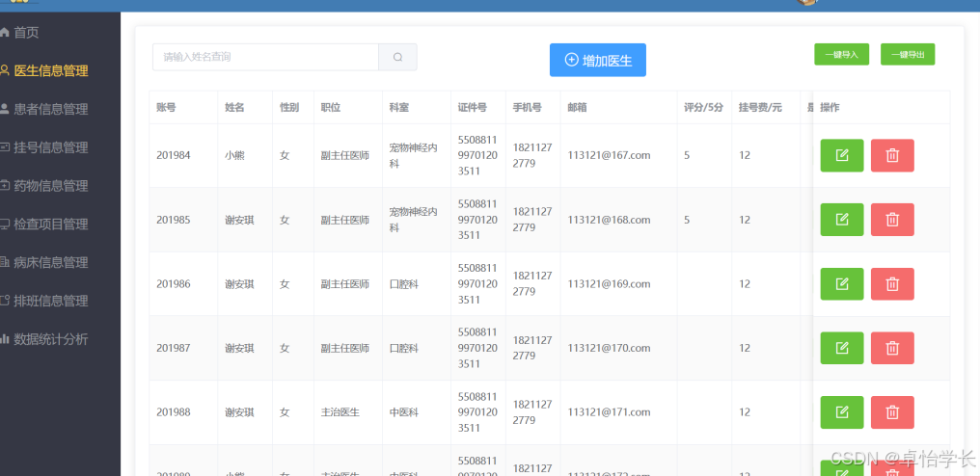Delete doctor account 201986

click(x=892, y=283)
